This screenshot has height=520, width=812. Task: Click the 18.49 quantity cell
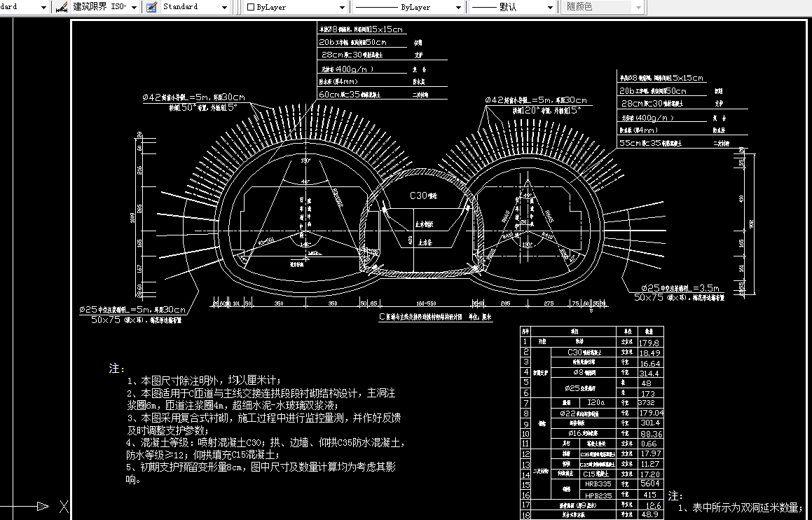pyautogui.click(x=650, y=353)
